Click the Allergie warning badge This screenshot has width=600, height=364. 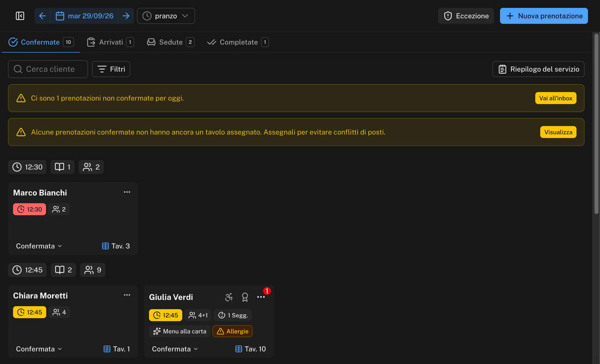pyautogui.click(x=232, y=331)
